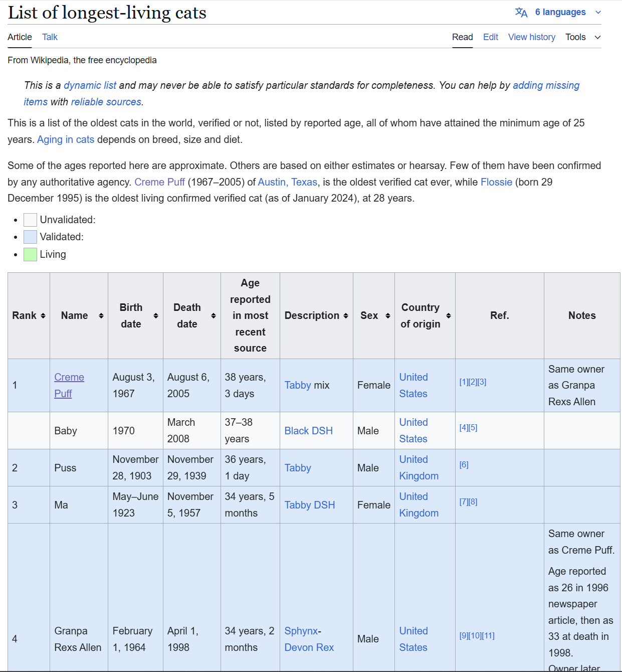Select the Edit tab

click(490, 37)
